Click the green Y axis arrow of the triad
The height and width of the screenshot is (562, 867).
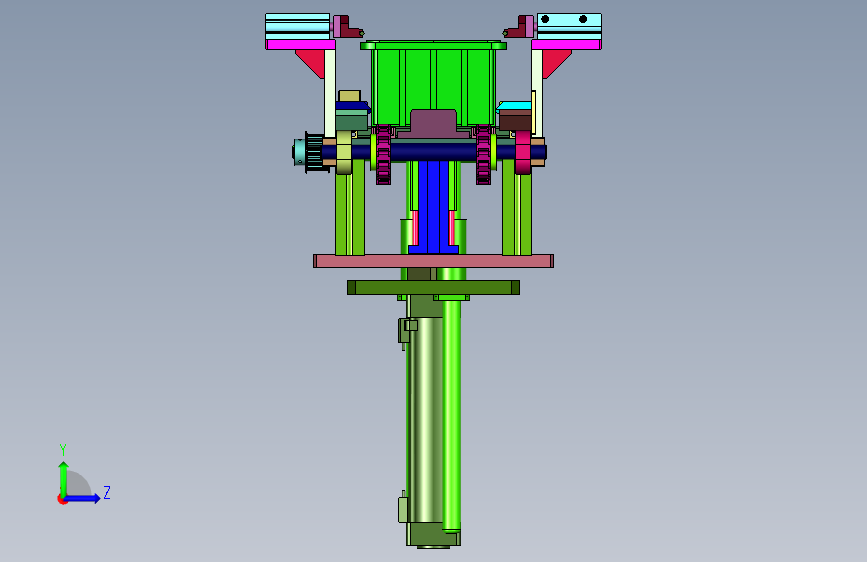(x=64, y=478)
